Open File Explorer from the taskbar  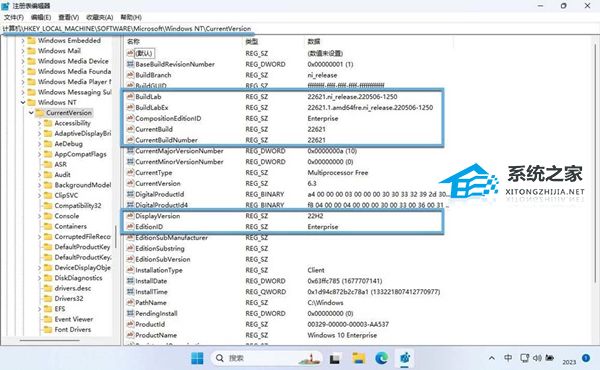coord(359,359)
